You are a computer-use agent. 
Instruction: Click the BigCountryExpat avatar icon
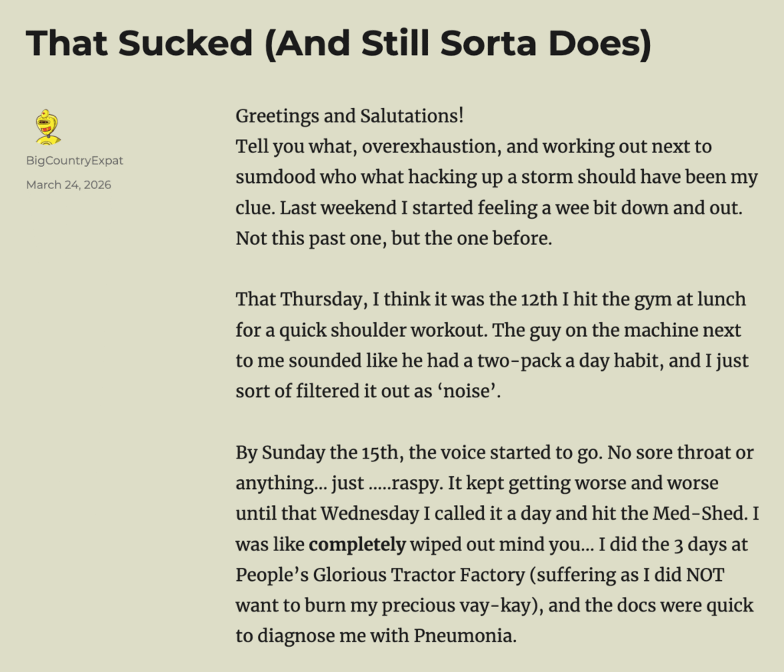(x=47, y=127)
